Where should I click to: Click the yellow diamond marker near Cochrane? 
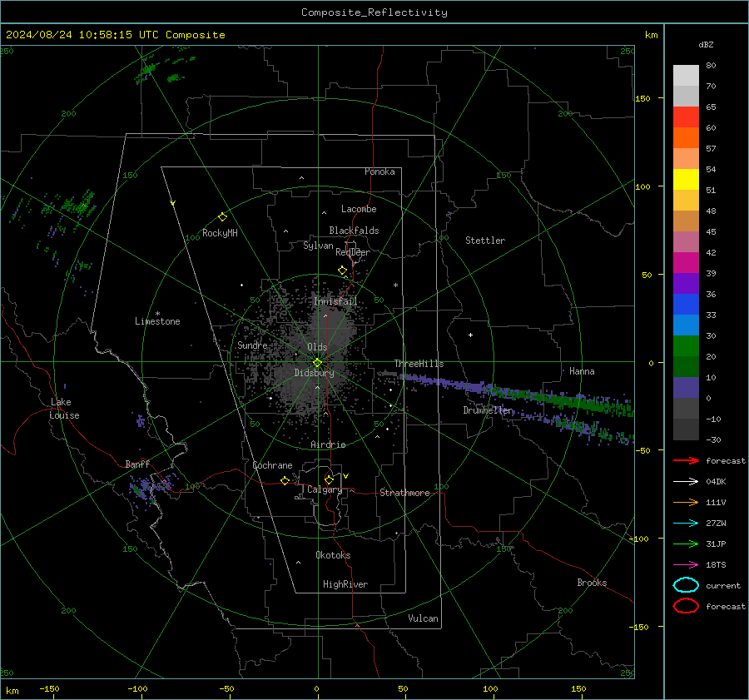pos(285,481)
